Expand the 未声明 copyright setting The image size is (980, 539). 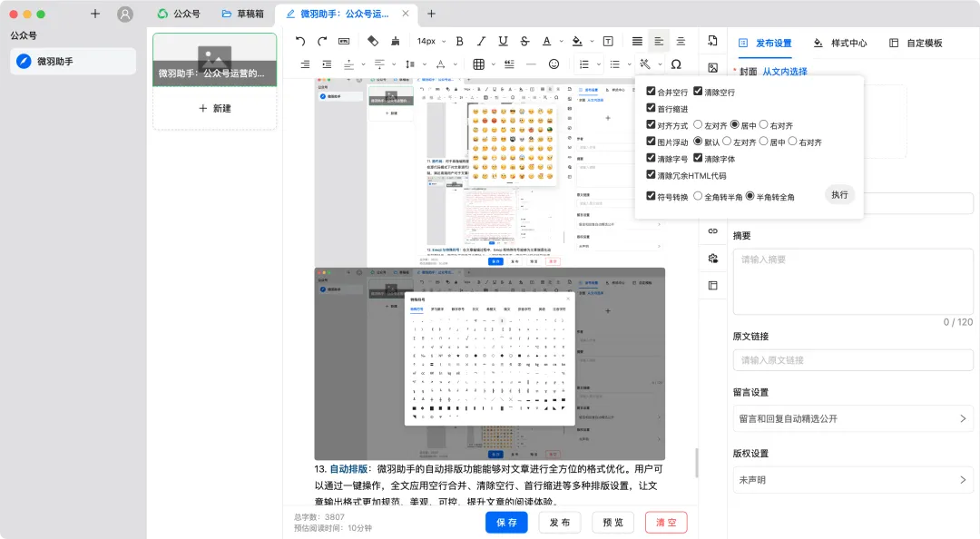[853, 480]
